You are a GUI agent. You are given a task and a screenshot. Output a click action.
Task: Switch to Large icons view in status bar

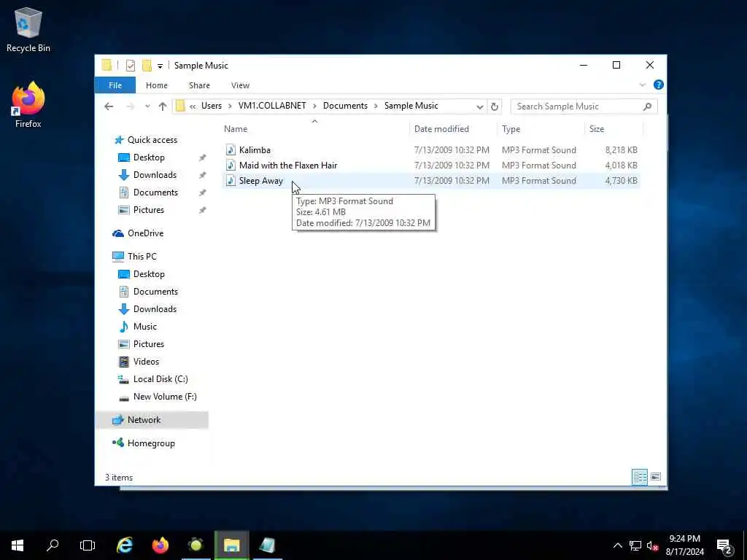(656, 477)
